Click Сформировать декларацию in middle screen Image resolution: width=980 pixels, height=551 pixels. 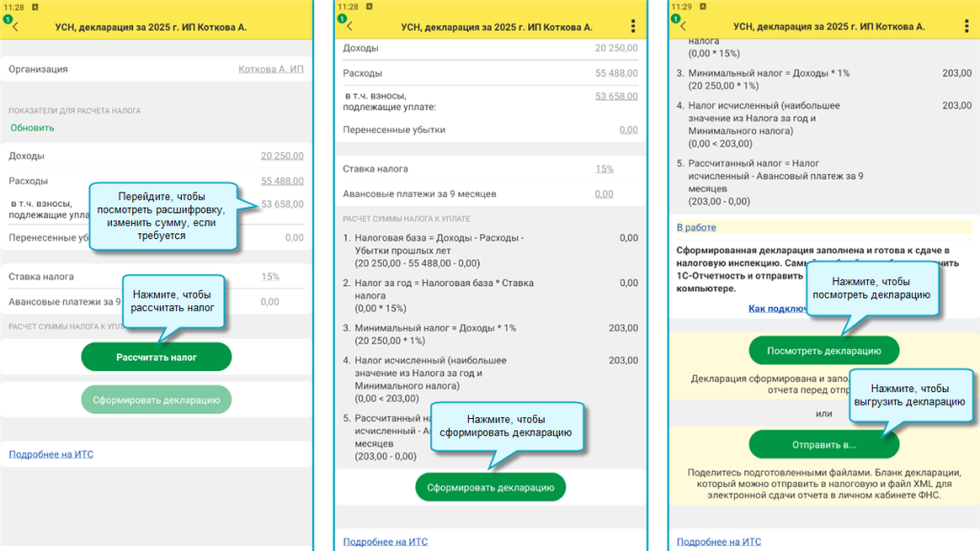(491, 487)
